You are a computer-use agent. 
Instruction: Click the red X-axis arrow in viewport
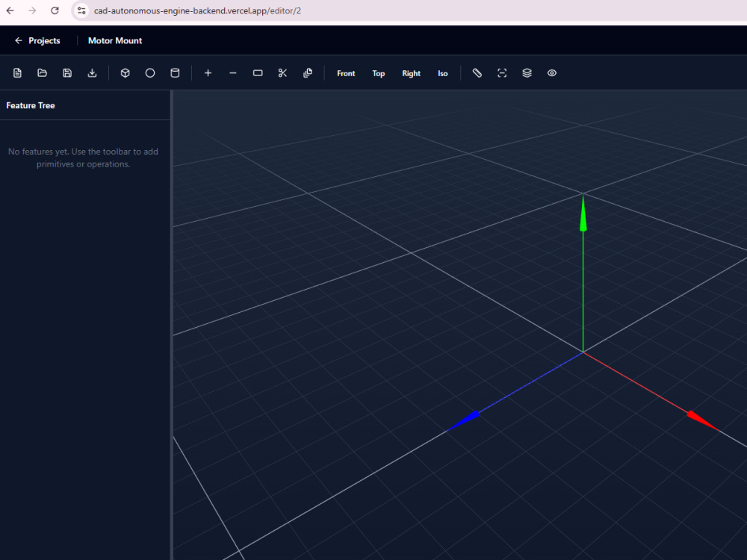(x=703, y=421)
